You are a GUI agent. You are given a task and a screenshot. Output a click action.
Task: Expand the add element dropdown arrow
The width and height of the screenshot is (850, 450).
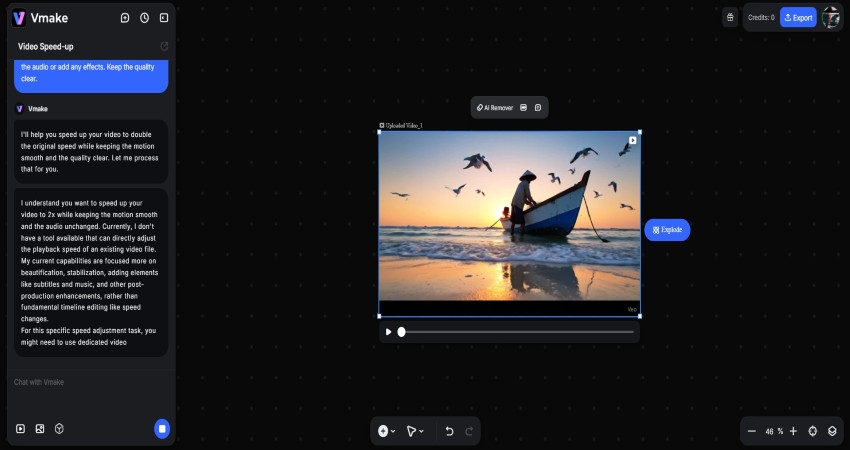(x=393, y=432)
